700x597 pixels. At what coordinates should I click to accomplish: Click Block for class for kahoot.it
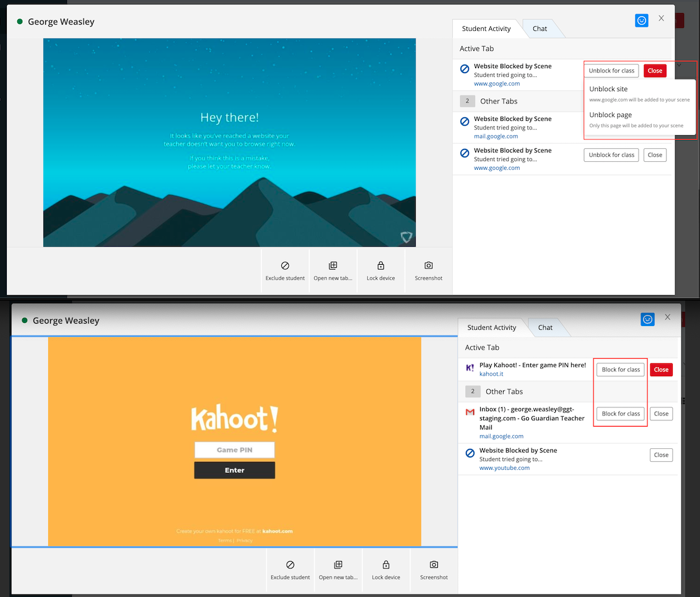(621, 369)
